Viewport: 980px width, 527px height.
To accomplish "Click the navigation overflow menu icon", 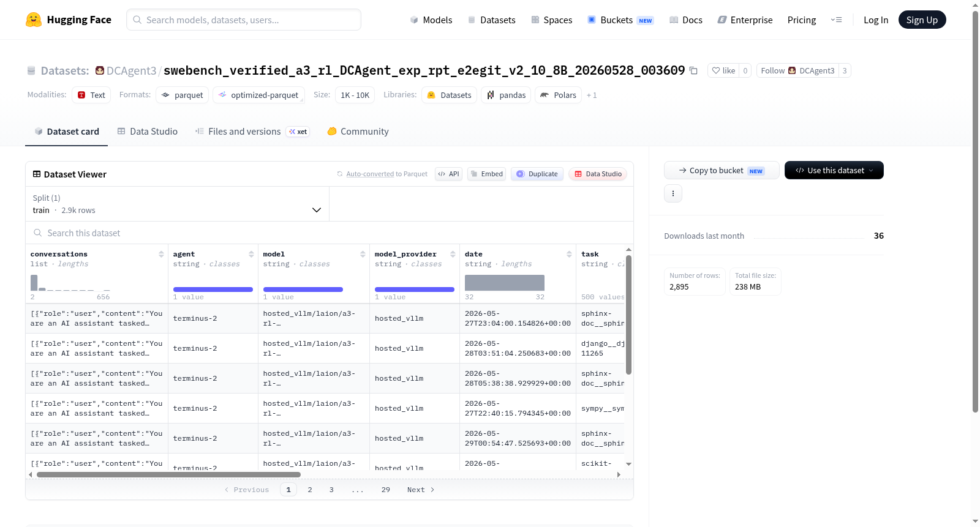I will point(836,20).
